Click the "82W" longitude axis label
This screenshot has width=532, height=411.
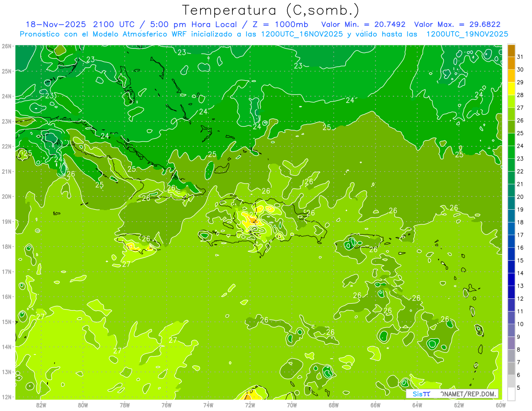coord(41,404)
